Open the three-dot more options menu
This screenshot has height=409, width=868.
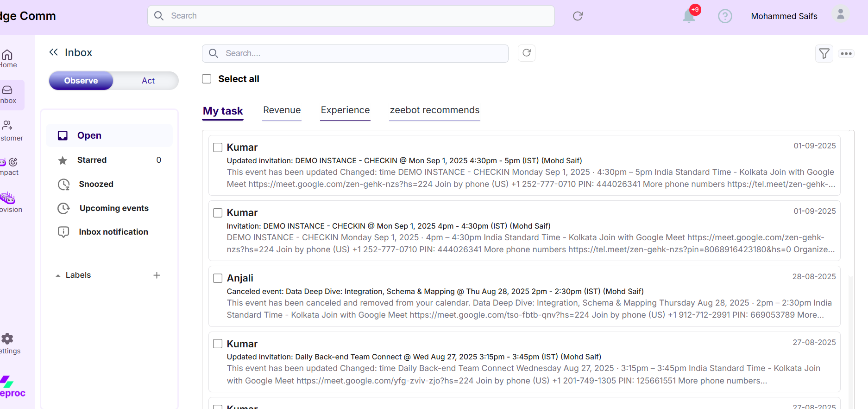coord(846,54)
